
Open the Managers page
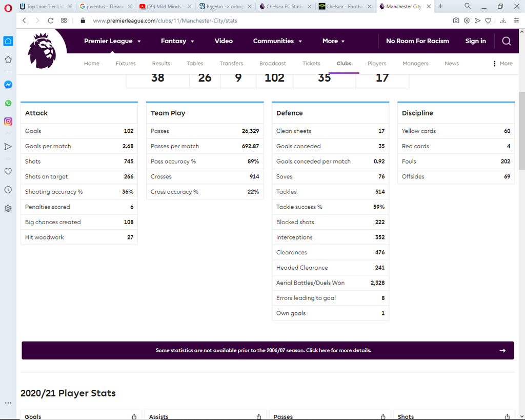click(x=415, y=63)
